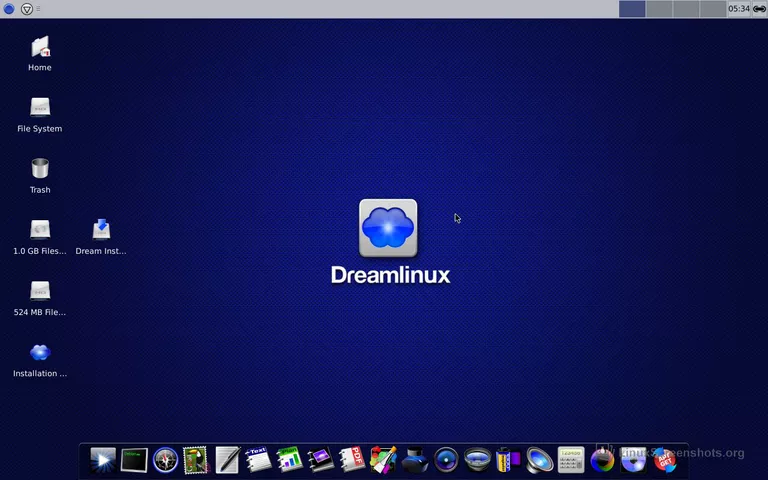
Task: Open the terminal icon in the dock
Action: coord(134,460)
